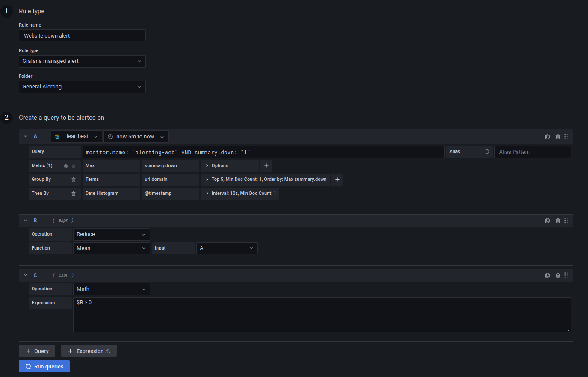Remove the Then By row with trash icon
The image size is (588, 377).
74,194
